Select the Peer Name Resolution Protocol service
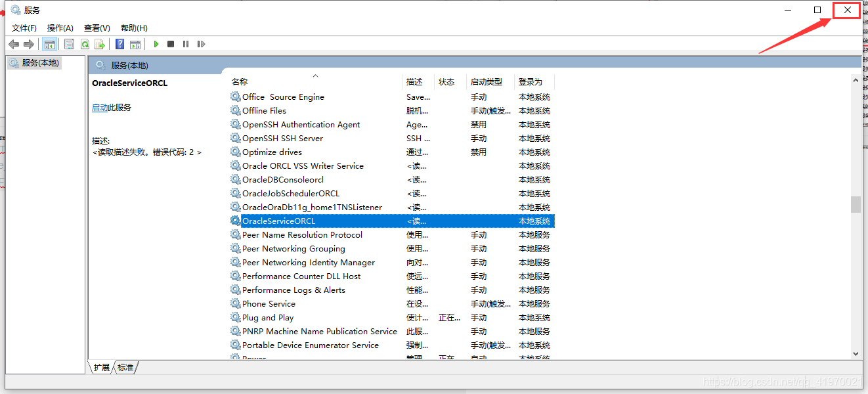The width and height of the screenshot is (868, 394). [x=392, y=234]
